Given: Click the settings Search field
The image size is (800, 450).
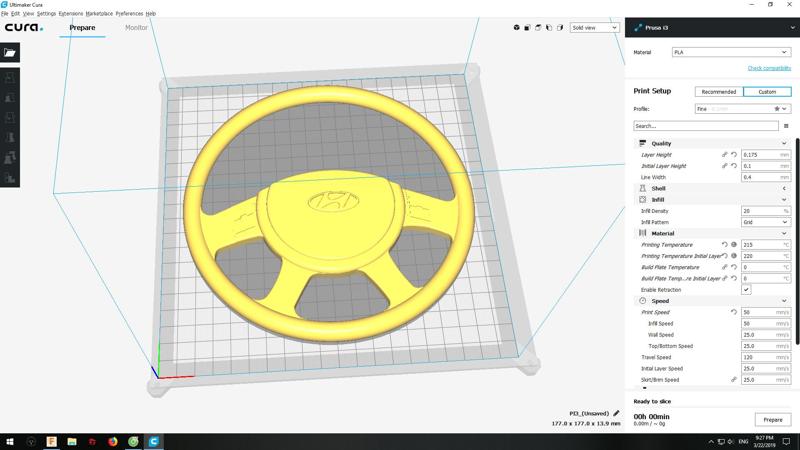Looking at the screenshot, I should [706, 126].
